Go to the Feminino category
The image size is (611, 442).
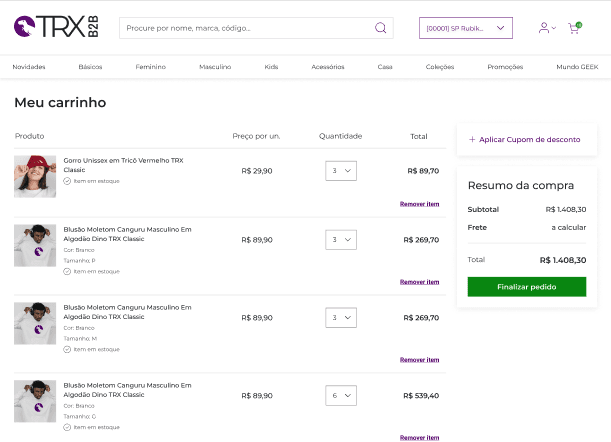[151, 67]
